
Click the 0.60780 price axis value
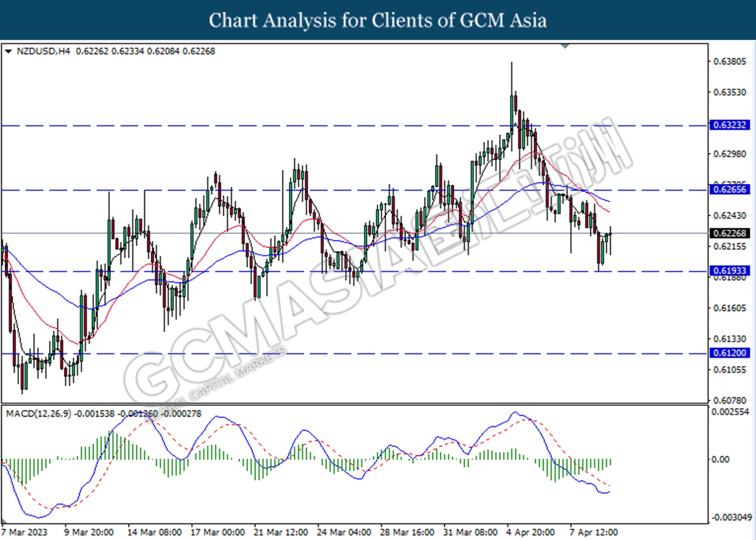coord(730,400)
